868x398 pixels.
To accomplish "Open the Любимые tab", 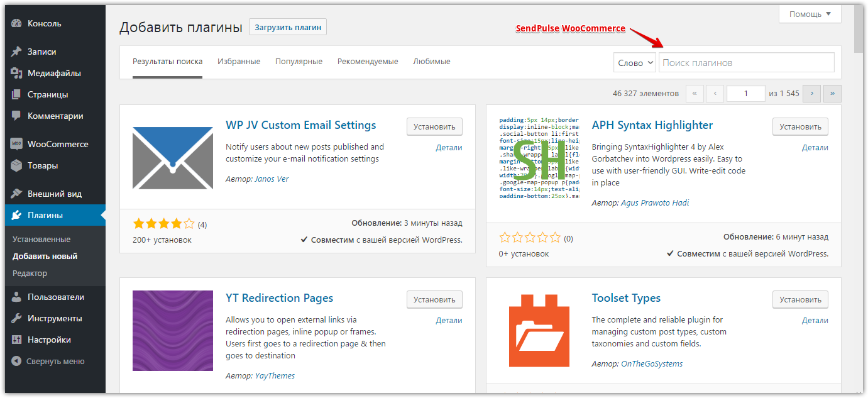I will [x=432, y=62].
